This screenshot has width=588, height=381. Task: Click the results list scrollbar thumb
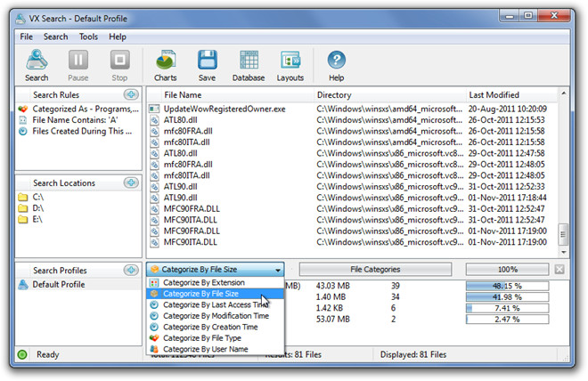tap(563, 234)
